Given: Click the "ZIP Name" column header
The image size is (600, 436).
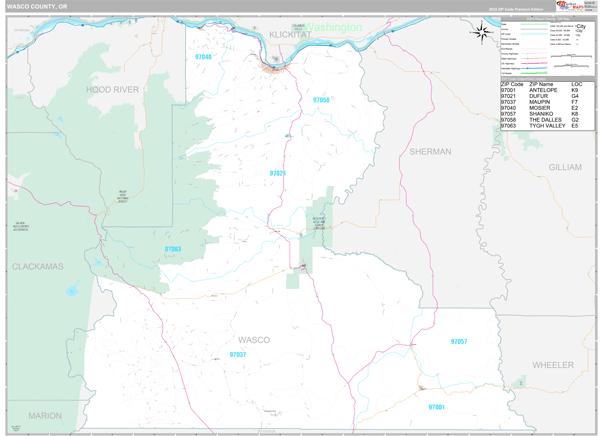Looking at the screenshot, I should click(541, 84).
